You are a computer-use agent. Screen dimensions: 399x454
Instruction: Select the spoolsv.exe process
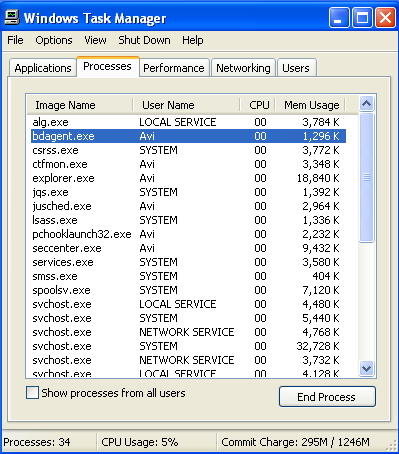188,290
